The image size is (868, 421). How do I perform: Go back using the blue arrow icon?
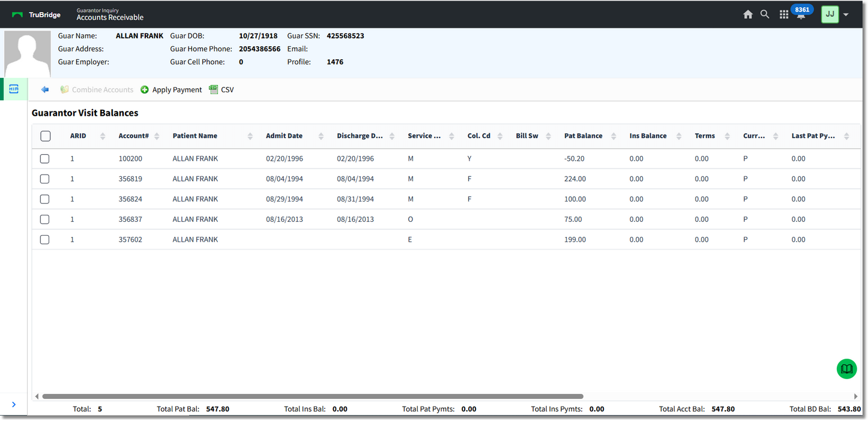coord(45,90)
